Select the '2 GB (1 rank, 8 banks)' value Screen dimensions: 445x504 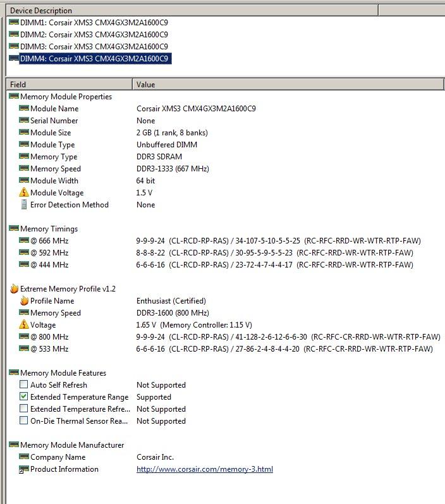[x=172, y=133]
